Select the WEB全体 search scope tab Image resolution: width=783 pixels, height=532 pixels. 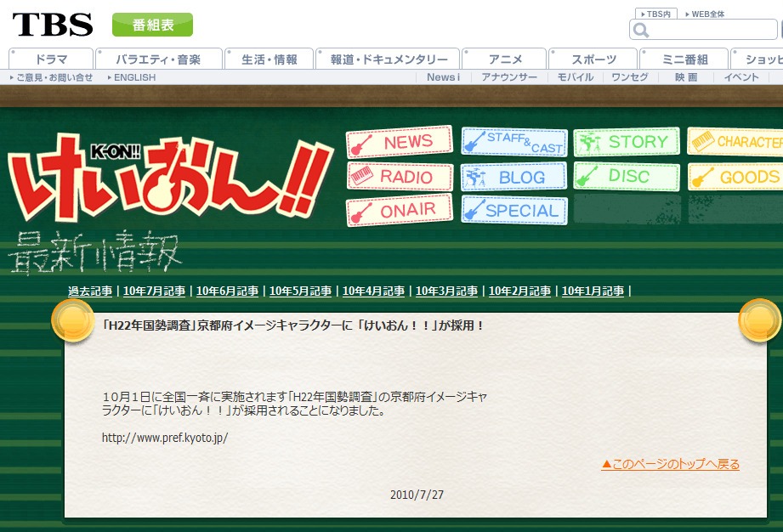pyautogui.click(x=705, y=14)
